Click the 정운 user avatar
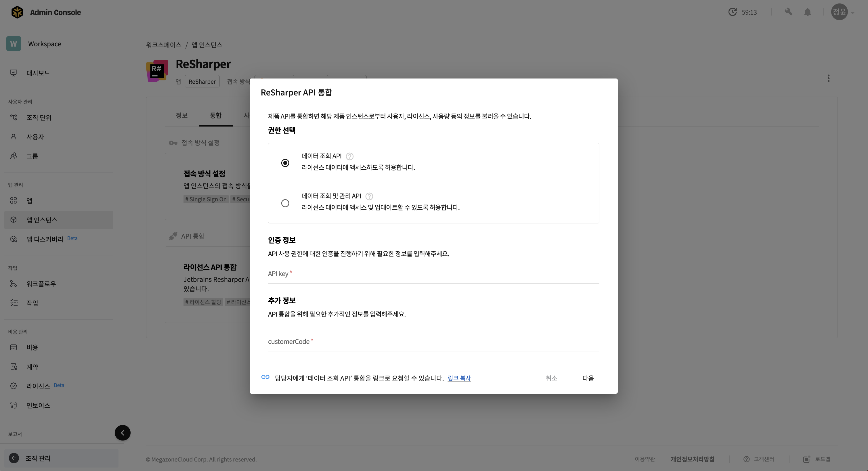Viewport: 868px width, 471px height. pos(839,12)
